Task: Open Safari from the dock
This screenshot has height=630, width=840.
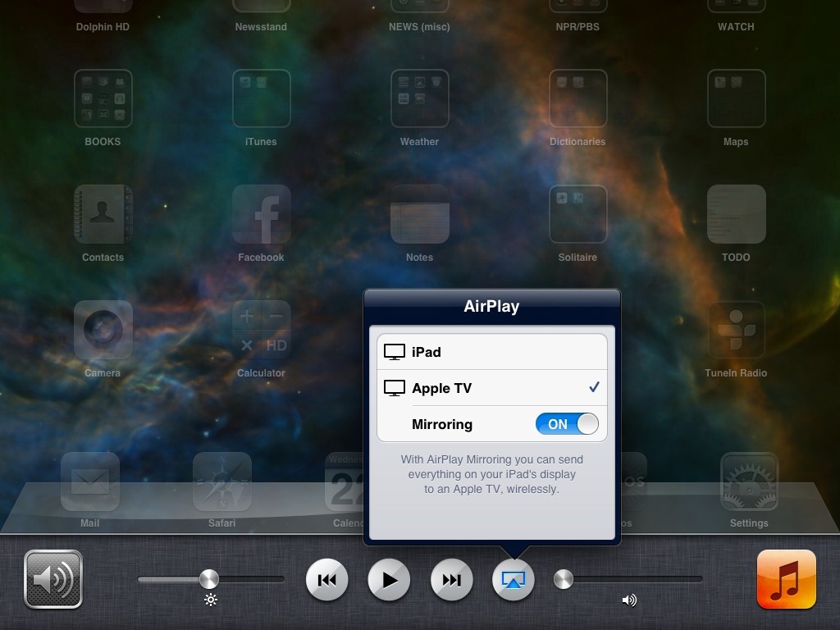Action: tap(221, 482)
